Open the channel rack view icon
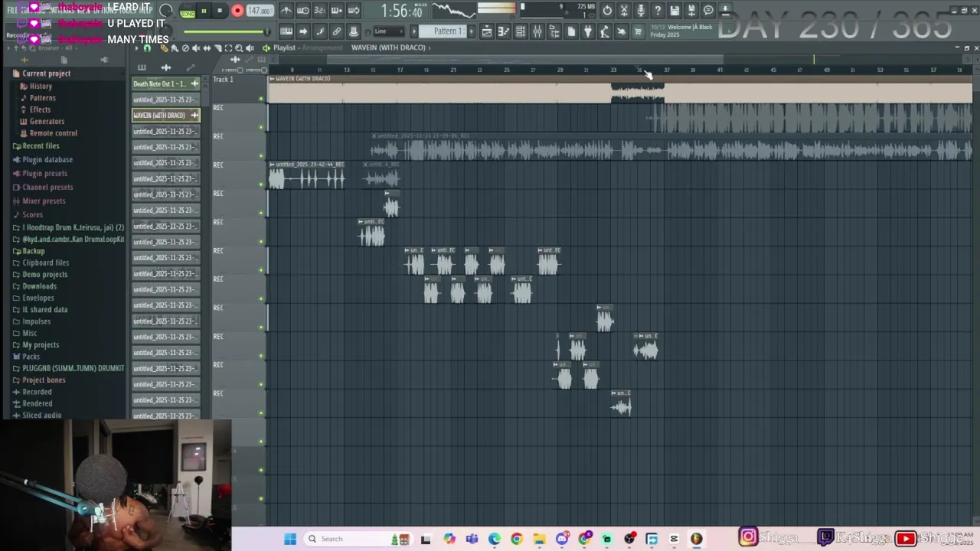980x551 pixels. [x=521, y=31]
